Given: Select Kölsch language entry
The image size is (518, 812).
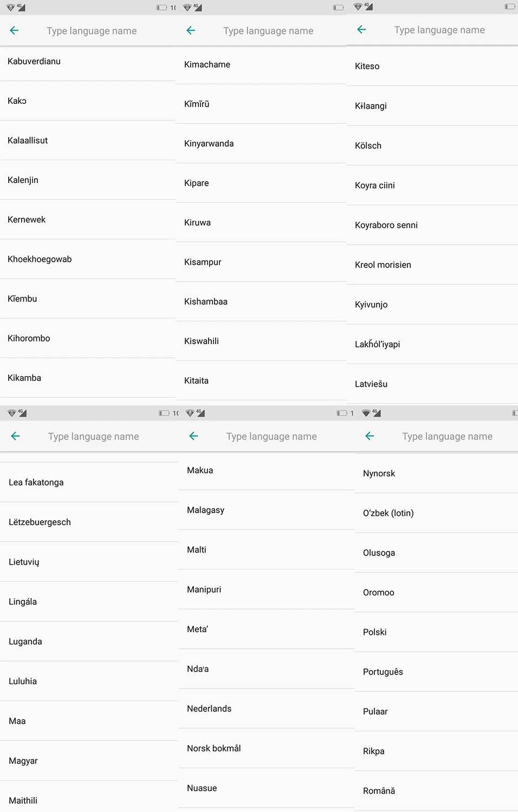Looking at the screenshot, I should [432, 146].
